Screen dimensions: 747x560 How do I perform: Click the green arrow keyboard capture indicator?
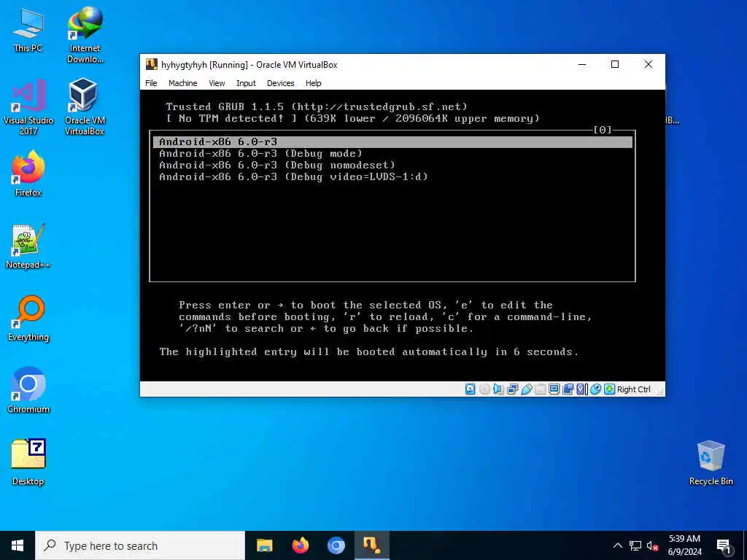(609, 389)
